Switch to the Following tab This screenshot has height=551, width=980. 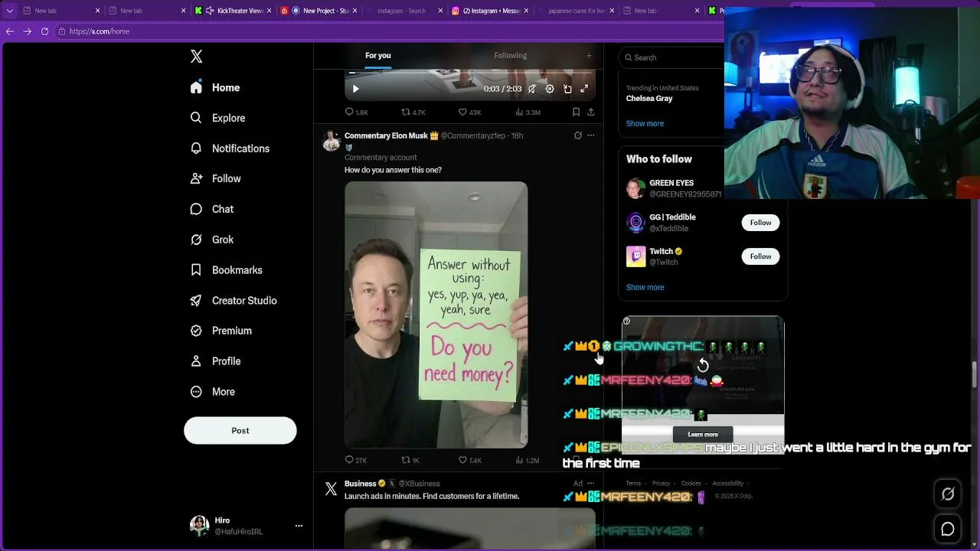coord(510,55)
